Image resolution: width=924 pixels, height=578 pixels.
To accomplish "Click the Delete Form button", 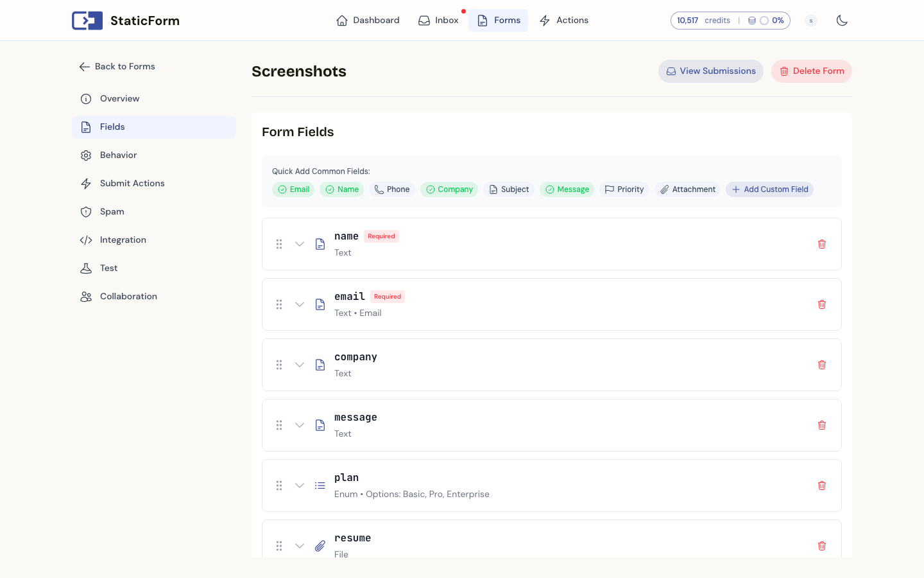I will pyautogui.click(x=812, y=71).
